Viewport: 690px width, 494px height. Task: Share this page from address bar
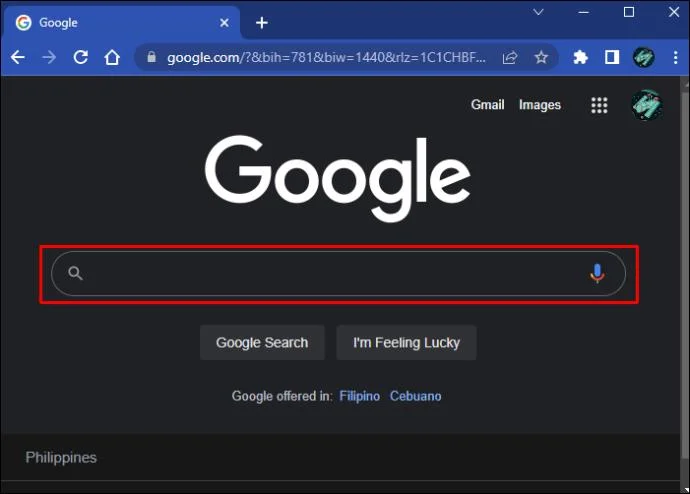tap(510, 57)
